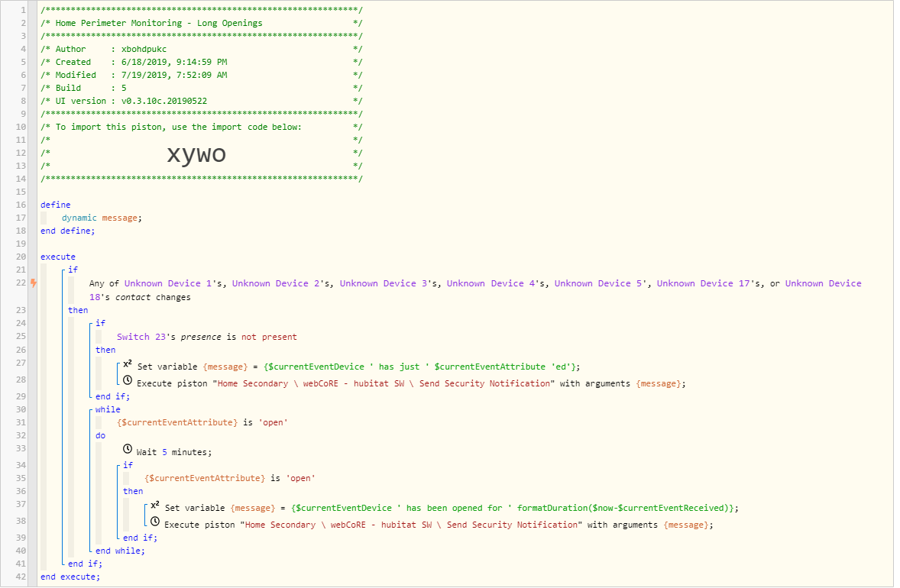The height and width of the screenshot is (588, 900).
Task: Click the lightning bolt icon on line 22
Action: [x=34, y=283]
